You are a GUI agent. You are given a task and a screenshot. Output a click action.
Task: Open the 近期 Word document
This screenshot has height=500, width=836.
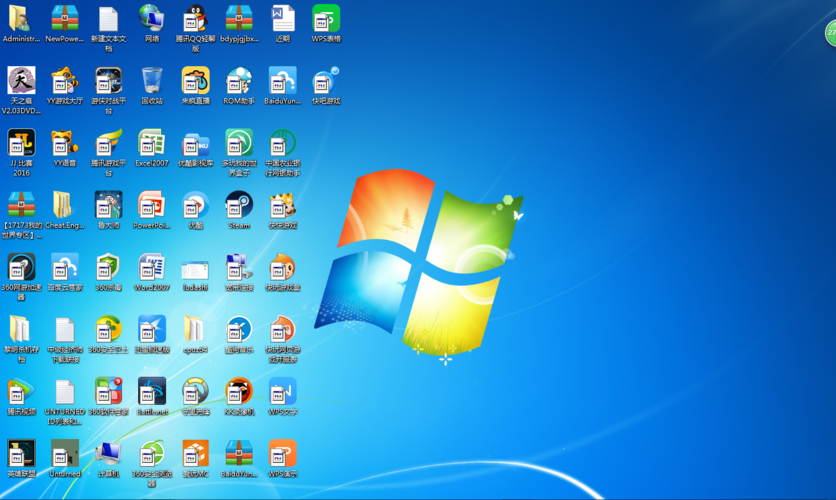[283, 18]
